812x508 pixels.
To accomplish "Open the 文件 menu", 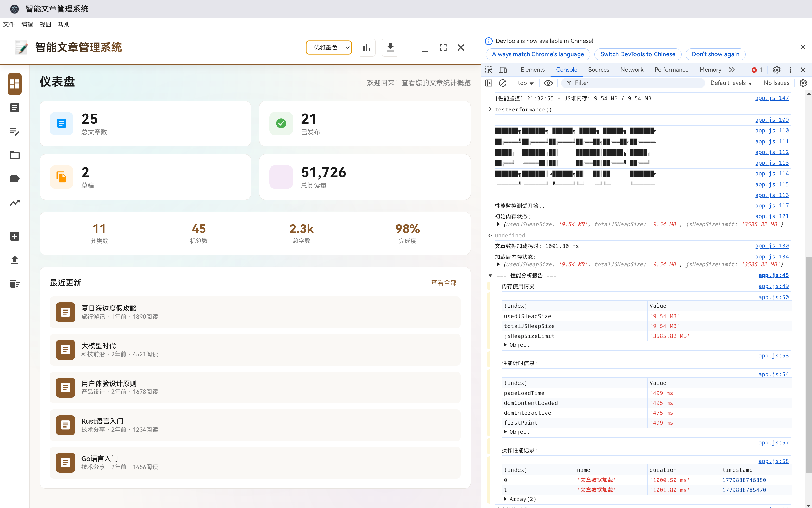I will tap(9, 24).
